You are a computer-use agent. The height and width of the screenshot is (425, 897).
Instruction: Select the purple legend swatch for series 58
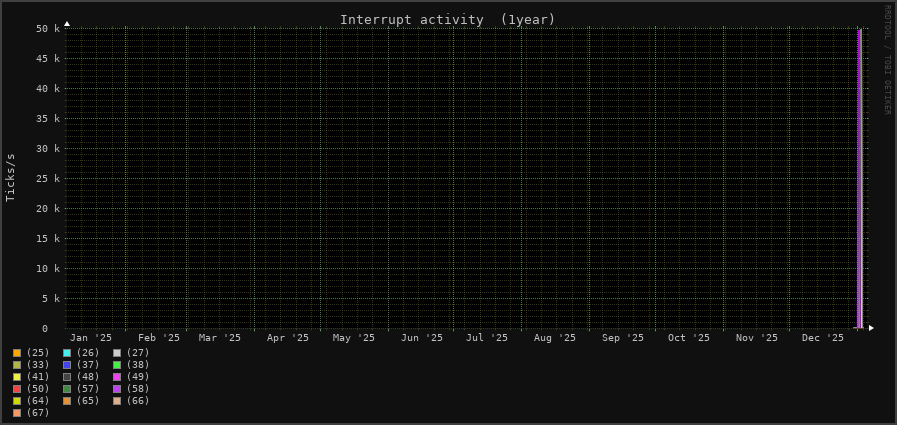tap(117, 389)
